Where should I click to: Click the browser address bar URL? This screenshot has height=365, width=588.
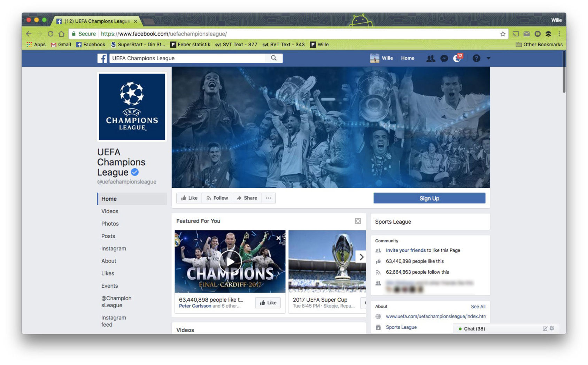click(164, 34)
